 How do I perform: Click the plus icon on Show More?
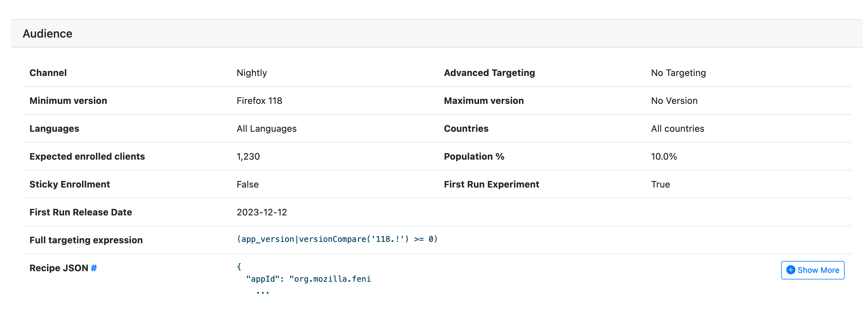791,270
